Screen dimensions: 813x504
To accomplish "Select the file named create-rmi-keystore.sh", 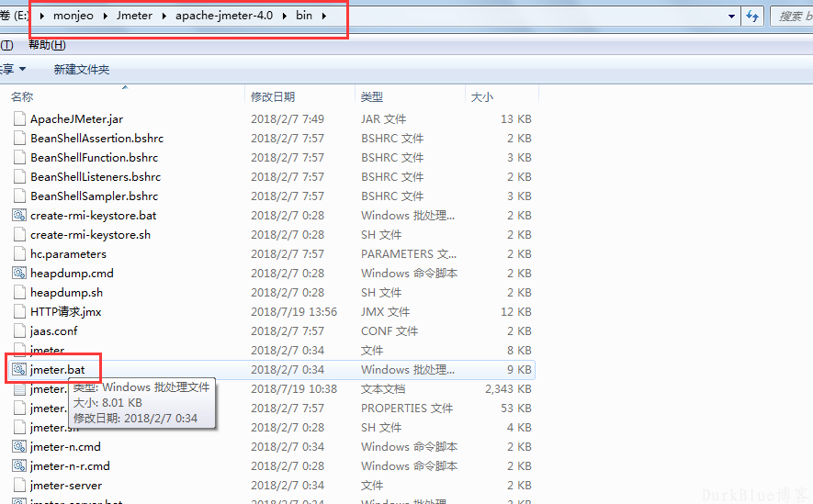I will [x=91, y=235].
